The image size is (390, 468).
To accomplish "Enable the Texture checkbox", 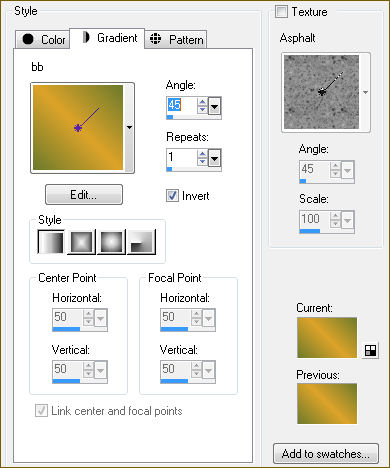I will pyautogui.click(x=281, y=12).
